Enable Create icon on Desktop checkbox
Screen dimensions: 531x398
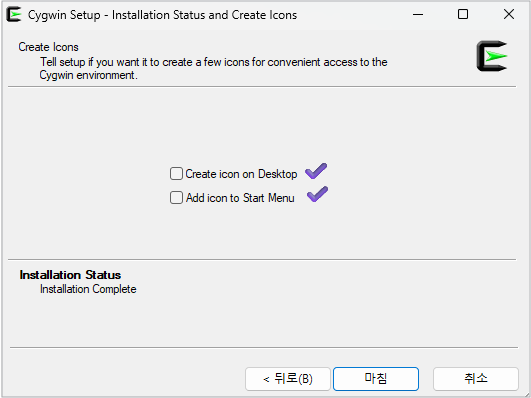[x=176, y=174]
